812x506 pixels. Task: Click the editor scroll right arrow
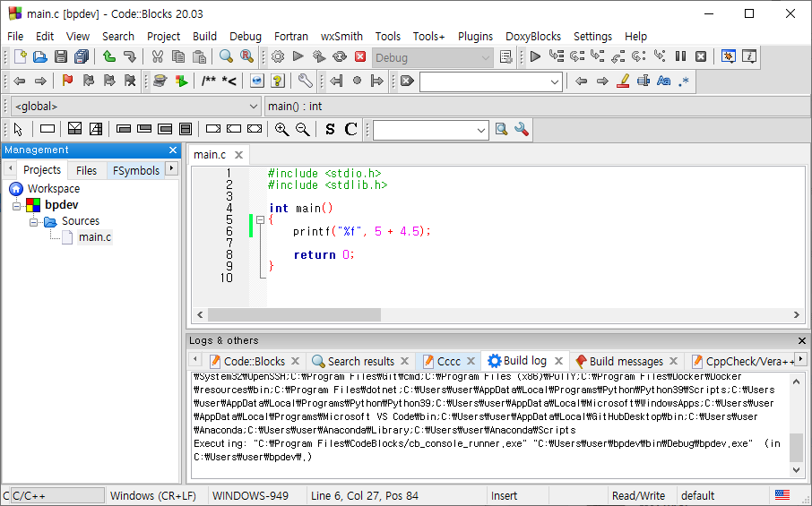(797, 314)
